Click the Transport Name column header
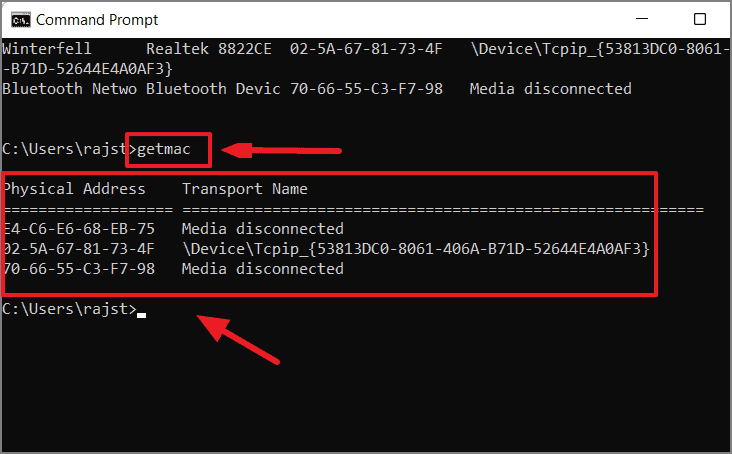This screenshot has width=732, height=454. pos(245,189)
